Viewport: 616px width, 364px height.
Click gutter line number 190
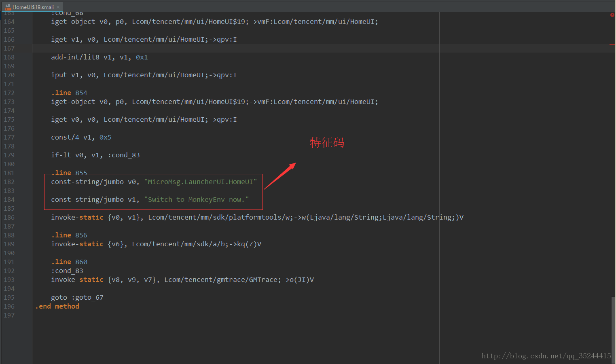[9, 253]
